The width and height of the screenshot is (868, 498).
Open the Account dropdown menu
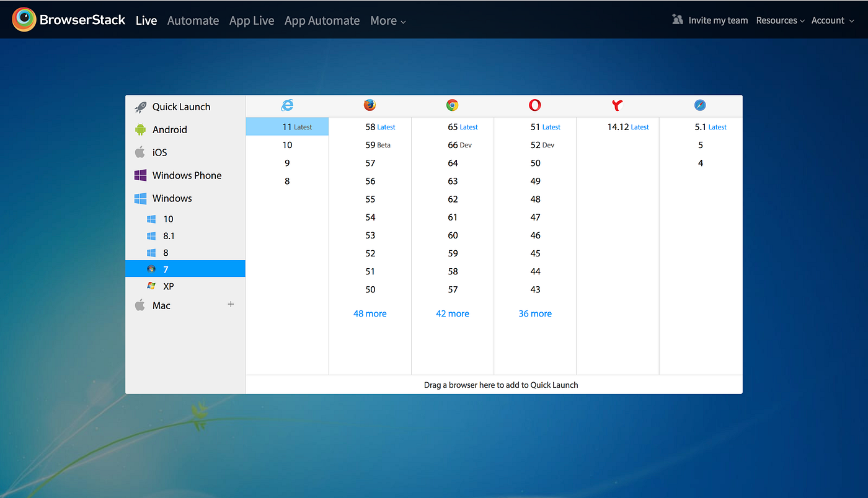coord(833,20)
